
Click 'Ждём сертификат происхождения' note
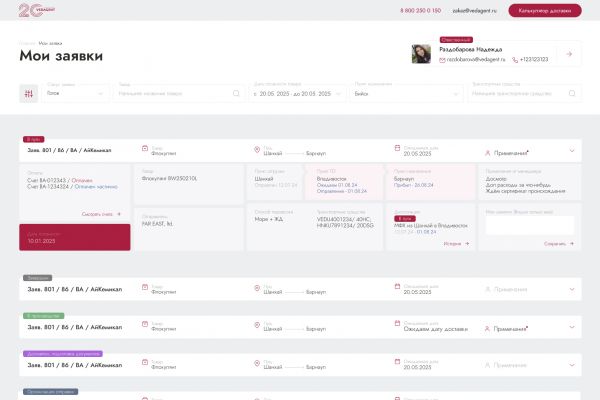[525, 191]
